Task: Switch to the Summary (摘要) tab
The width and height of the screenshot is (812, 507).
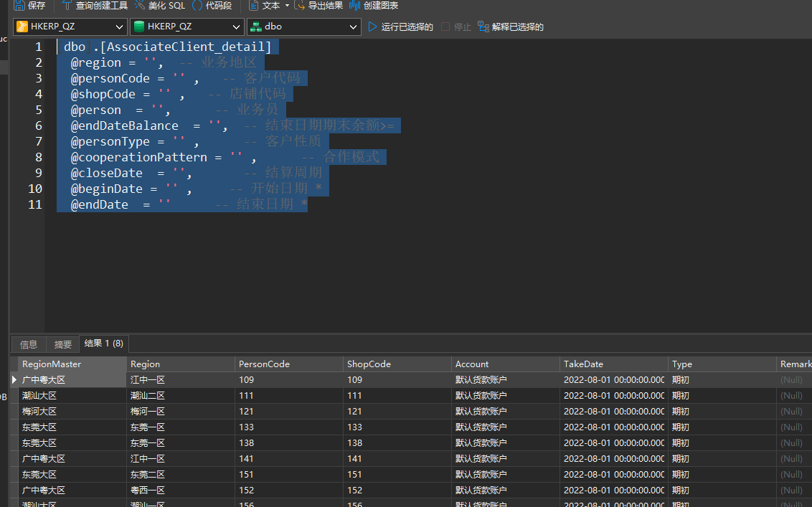Action: click(x=62, y=344)
